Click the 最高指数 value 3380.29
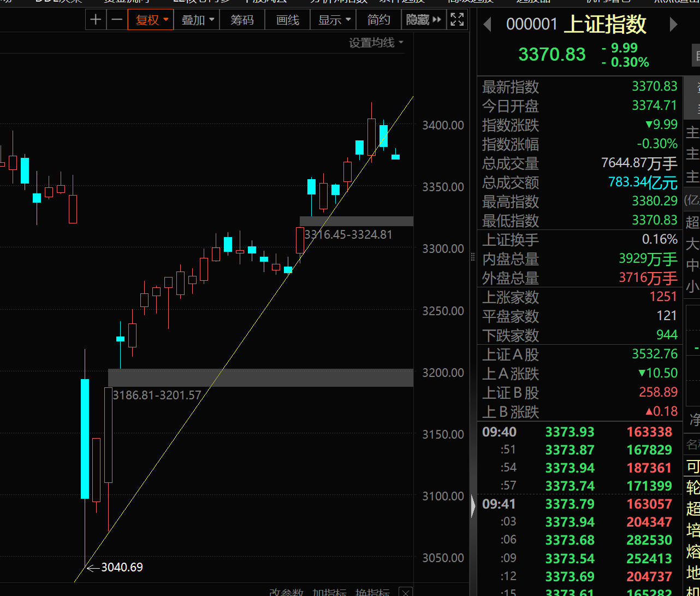700x596 pixels. click(654, 201)
